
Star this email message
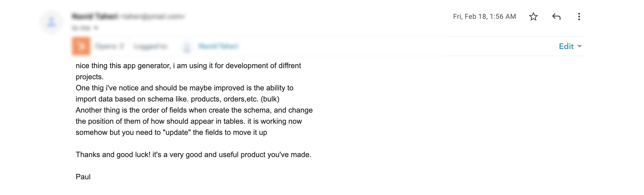coord(533,17)
